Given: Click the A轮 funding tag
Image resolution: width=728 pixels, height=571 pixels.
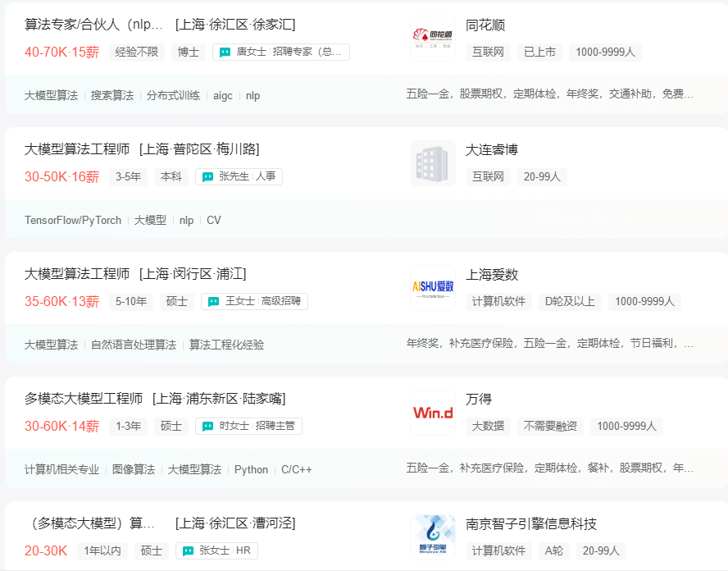Looking at the screenshot, I should coord(554,551).
